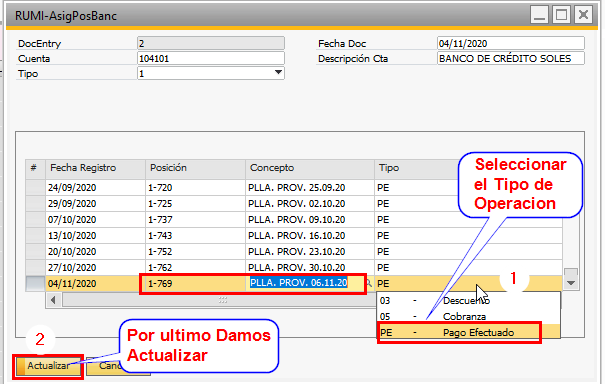Click concept PLLA. PROV. 02.10.20

(x=309, y=204)
